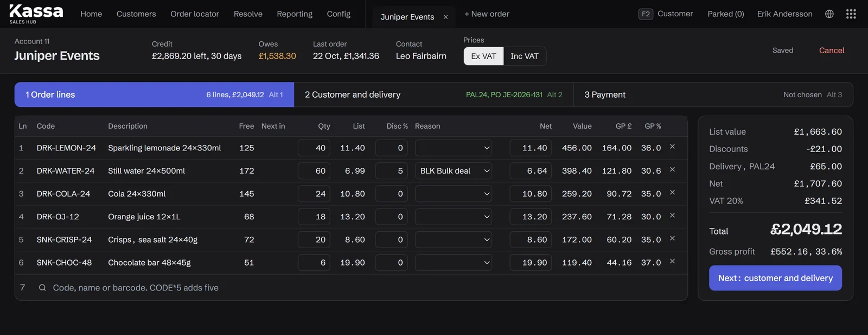The height and width of the screenshot is (335, 868).
Task: Click last order 22 Oct, £1,341.36
Action: (x=346, y=56)
